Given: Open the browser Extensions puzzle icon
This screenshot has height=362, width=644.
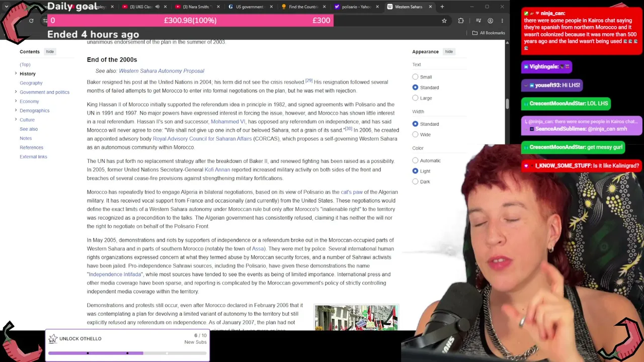Looking at the screenshot, I should (461, 21).
